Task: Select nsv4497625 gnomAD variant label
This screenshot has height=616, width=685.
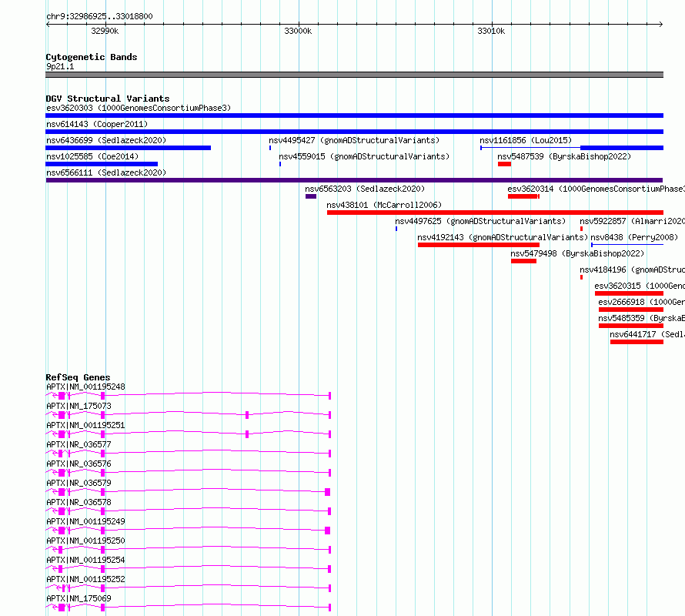Action: pos(480,221)
